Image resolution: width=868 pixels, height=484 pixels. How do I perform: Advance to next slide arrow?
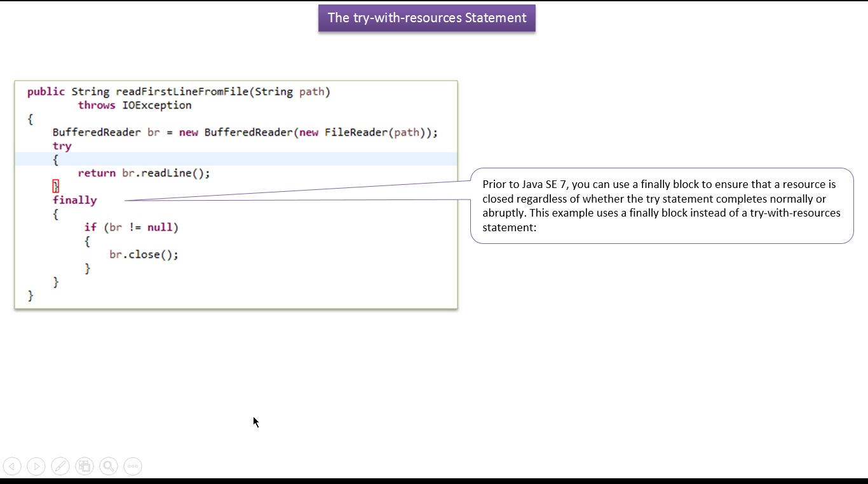tap(36, 466)
